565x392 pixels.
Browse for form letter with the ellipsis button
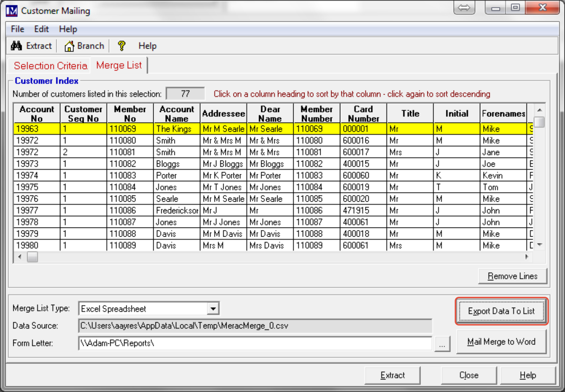(442, 344)
